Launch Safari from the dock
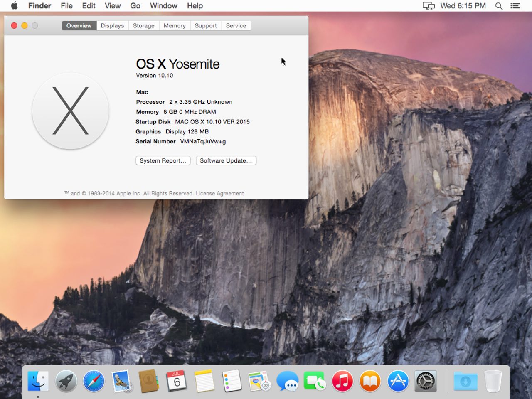 click(x=94, y=381)
